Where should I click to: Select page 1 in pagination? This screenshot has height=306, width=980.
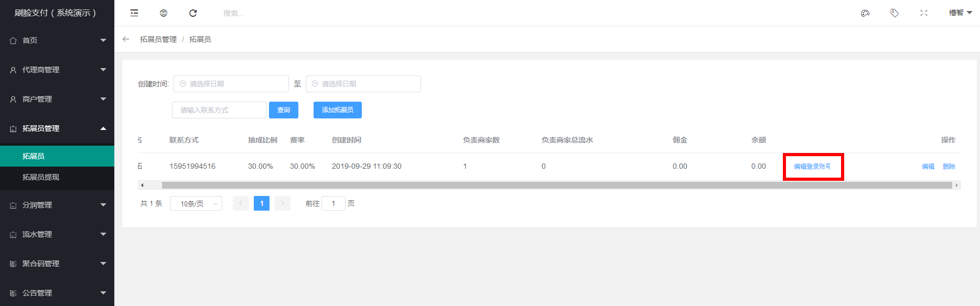(262, 203)
